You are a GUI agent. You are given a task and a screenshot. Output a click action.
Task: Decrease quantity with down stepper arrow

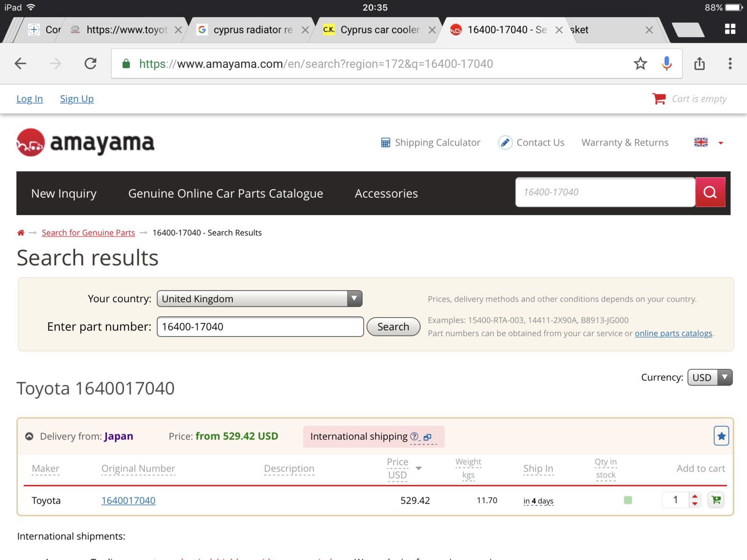pyautogui.click(x=695, y=504)
